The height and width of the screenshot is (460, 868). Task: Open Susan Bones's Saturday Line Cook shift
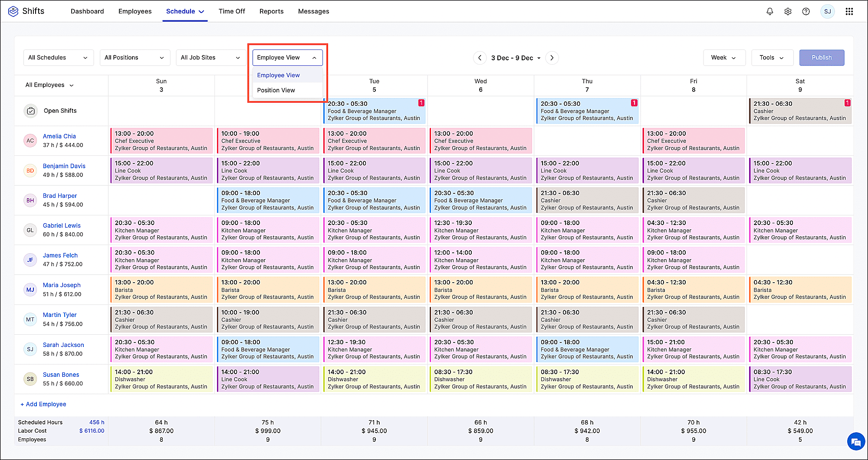(x=800, y=379)
